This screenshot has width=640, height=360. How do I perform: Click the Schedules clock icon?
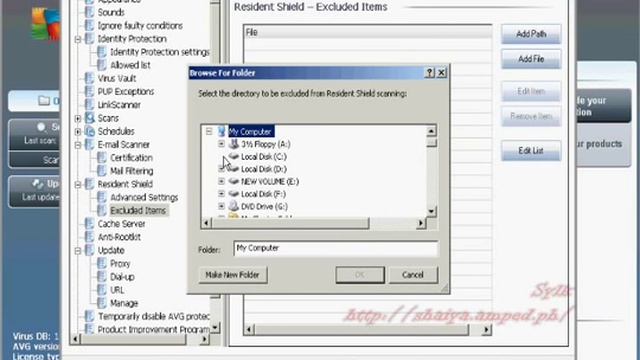tap(89, 131)
